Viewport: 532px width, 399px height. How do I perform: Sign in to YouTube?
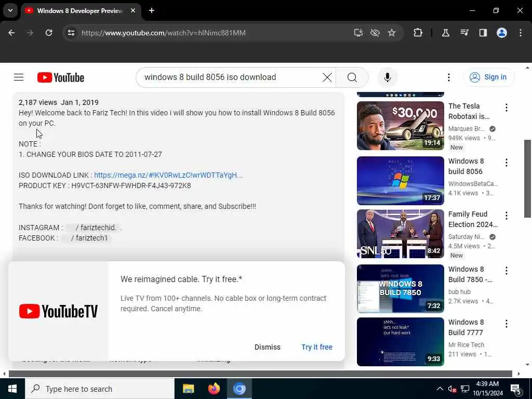point(488,77)
